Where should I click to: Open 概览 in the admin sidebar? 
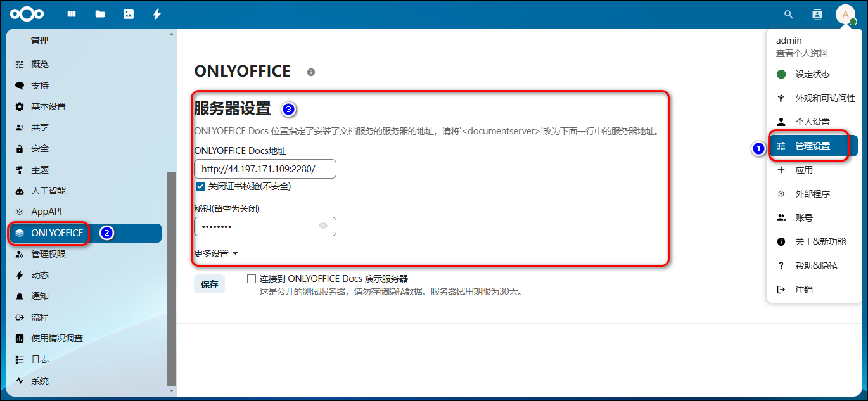pos(86,64)
